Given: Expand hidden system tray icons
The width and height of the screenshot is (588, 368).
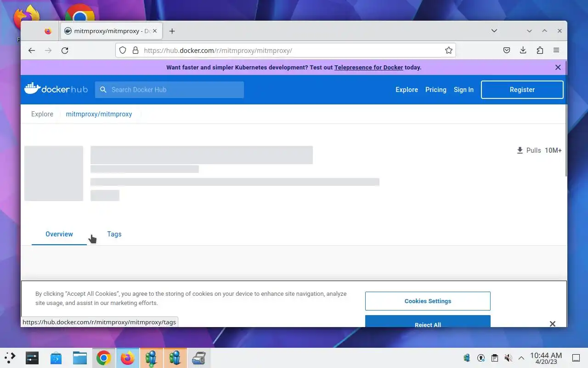Looking at the screenshot, I should [521, 357].
